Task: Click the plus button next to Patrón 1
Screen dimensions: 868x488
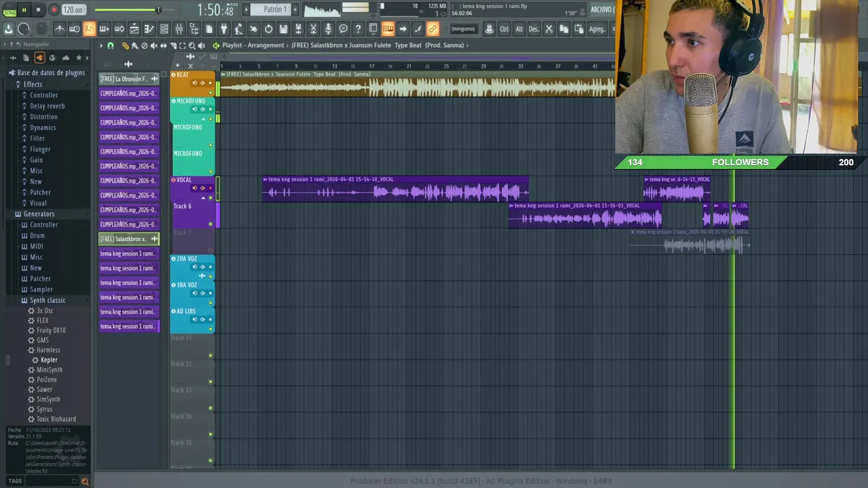Action: coord(295,9)
